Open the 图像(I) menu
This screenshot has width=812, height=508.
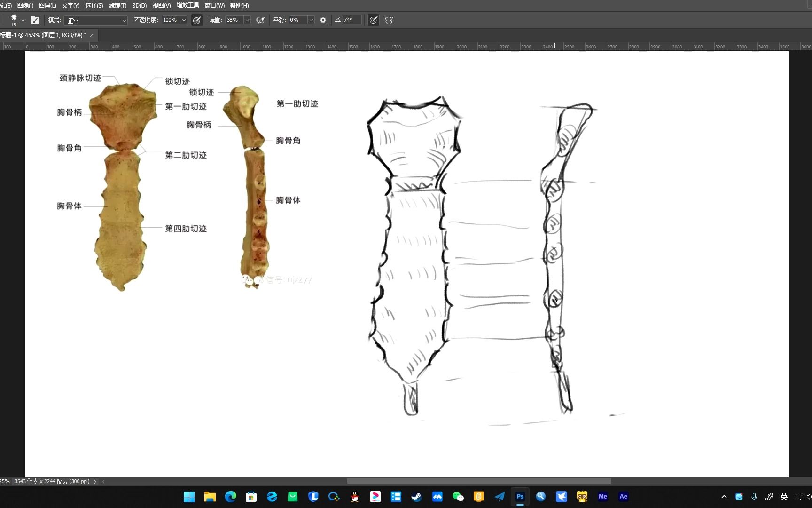click(25, 5)
